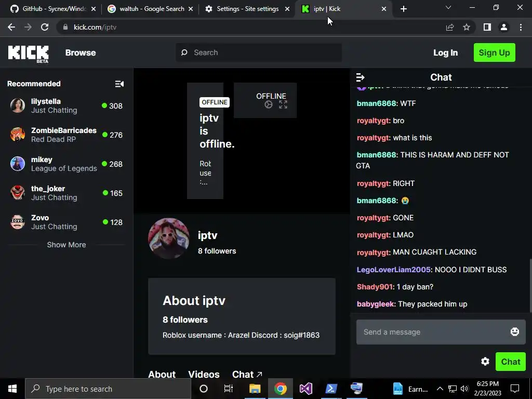
Task: Go back in the browser
Action: coord(11,27)
